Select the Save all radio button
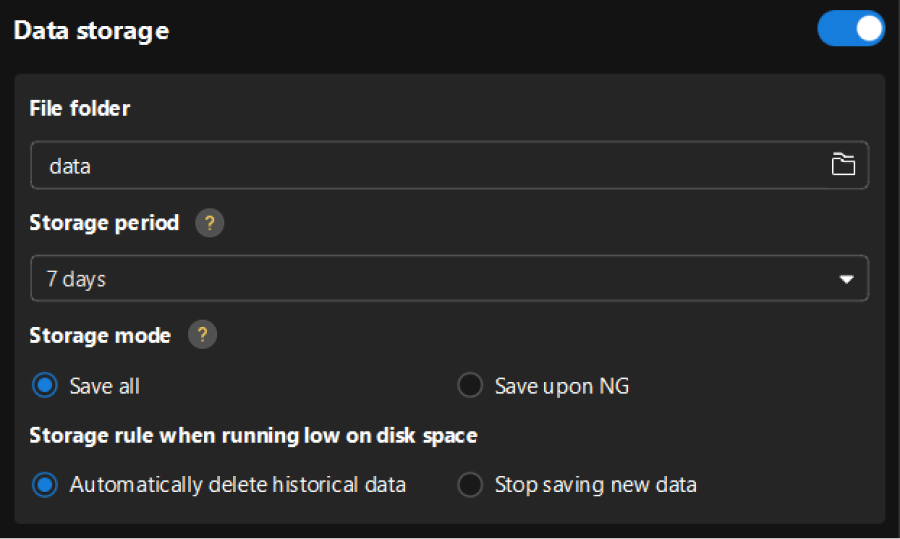Image resolution: width=900 pixels, height=539 pixels. pyautogui.click(x=45, y=385)
